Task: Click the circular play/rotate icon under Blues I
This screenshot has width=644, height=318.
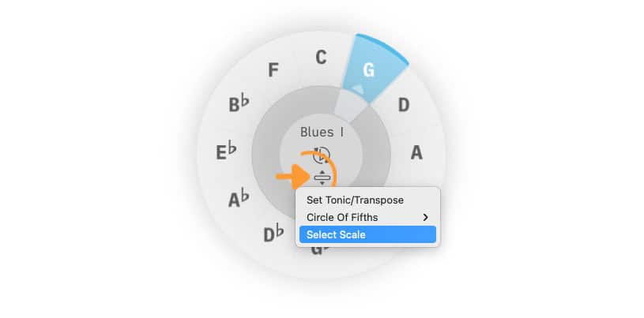Action: (x=321, y=155)
